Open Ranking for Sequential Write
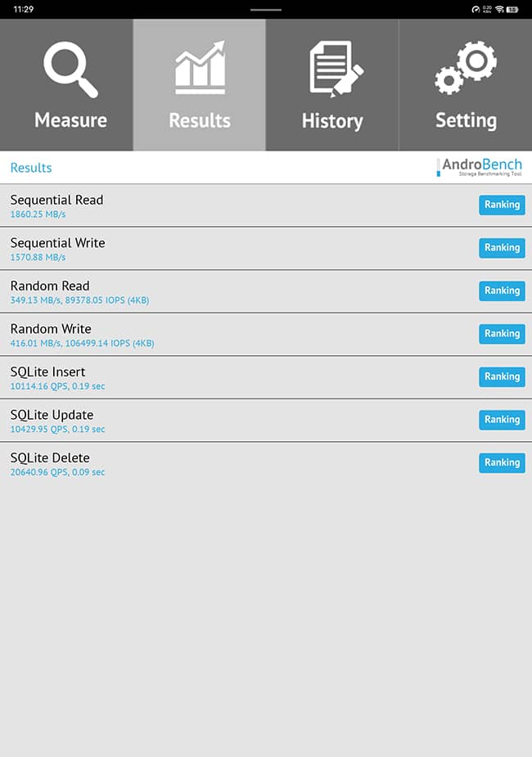 tap(502, 248)
